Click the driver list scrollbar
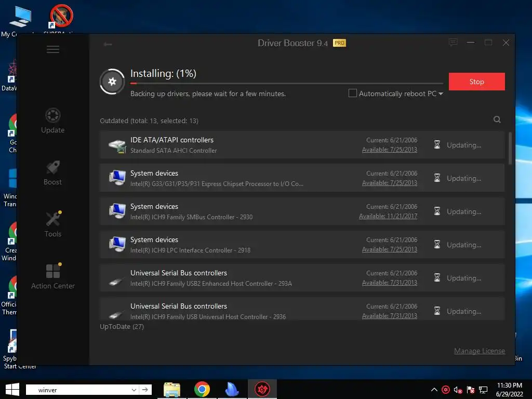The height and width of the screenshot is (399, 532). point(510,149)
